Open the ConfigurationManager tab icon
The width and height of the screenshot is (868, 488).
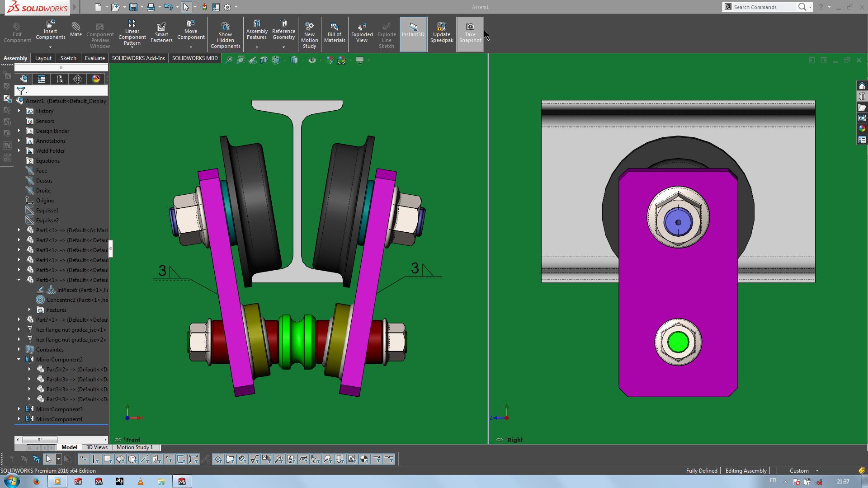point(60,79)
